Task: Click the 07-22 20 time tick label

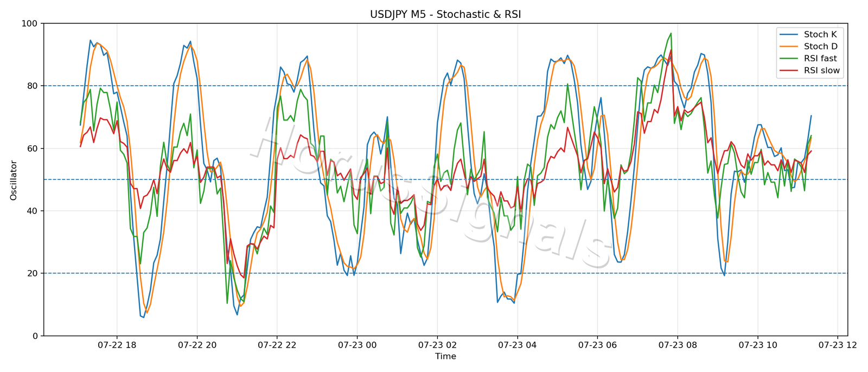Action: click(x=197, y=344)
